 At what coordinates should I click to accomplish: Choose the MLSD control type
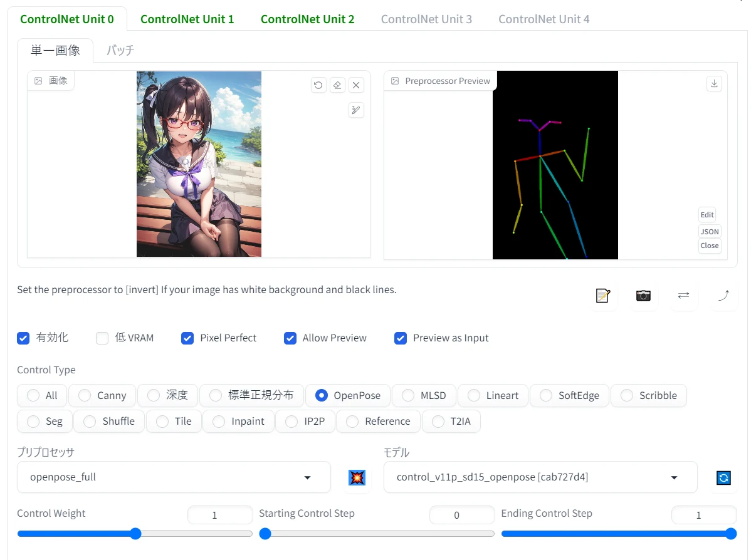(x=424, y=395)
